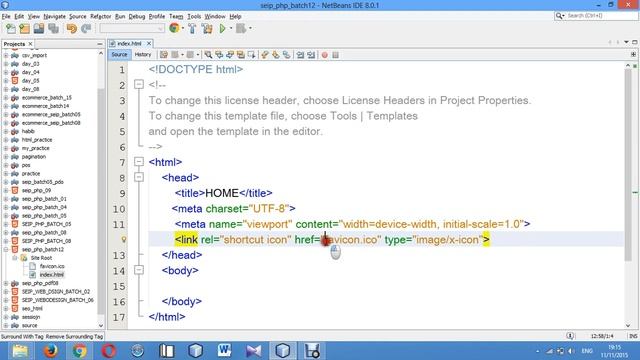Click the Clean and Build icon
This screenshot has height=360, width=640.
point(207,28)
